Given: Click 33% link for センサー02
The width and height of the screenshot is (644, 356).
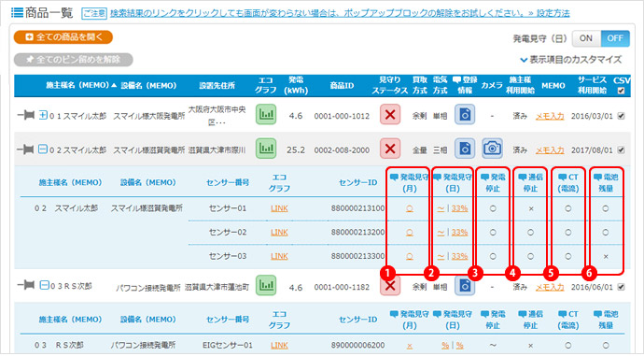Looking at the screenshot, I should tap(459, 233).
